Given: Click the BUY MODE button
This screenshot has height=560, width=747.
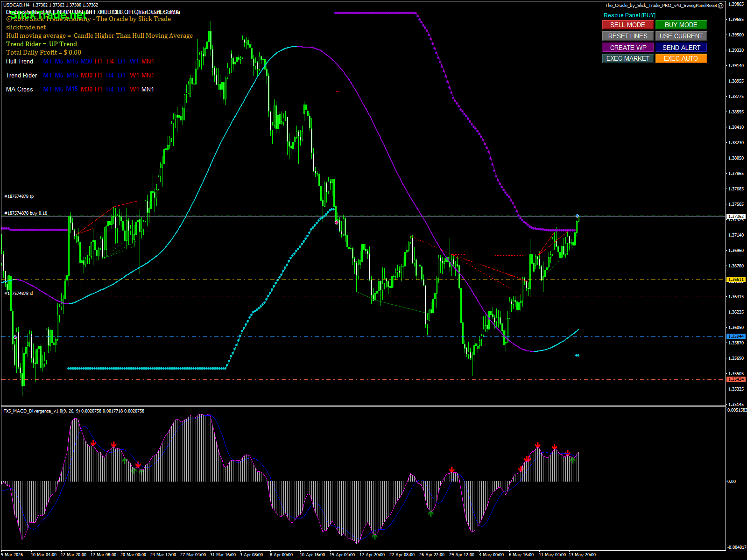Looking at the screenshot, I should [x=681, y=25].
